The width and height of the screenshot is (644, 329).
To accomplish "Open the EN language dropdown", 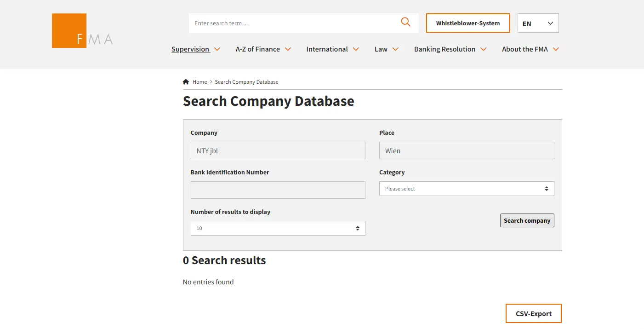I will [538, 23].
